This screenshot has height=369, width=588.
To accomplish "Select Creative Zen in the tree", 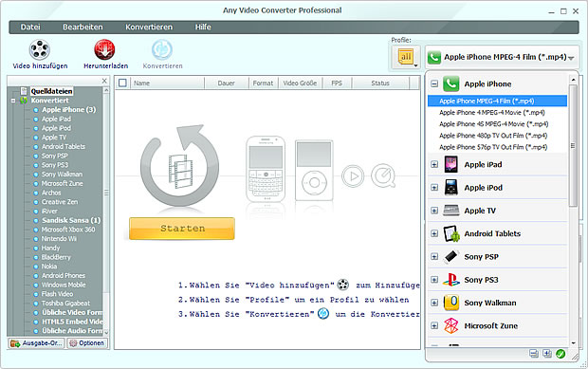I will click(60, 202).
